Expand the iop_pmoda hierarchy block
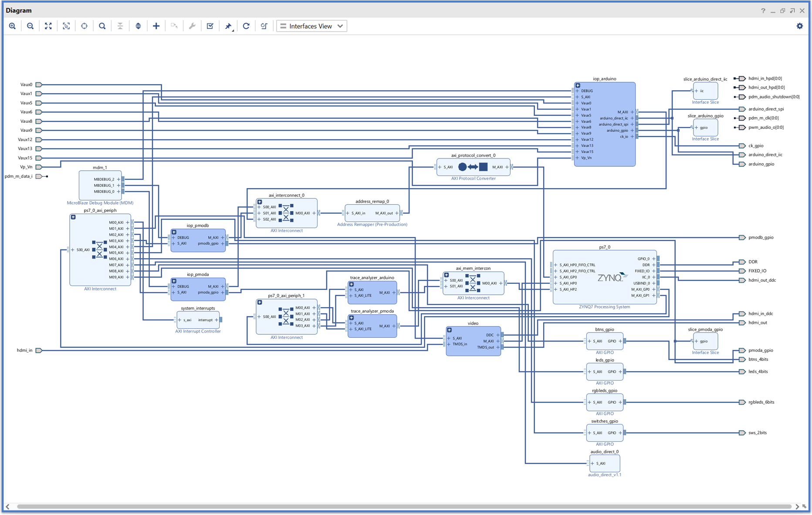This screenshot has width=812, height=515. (x=174, y=281)
